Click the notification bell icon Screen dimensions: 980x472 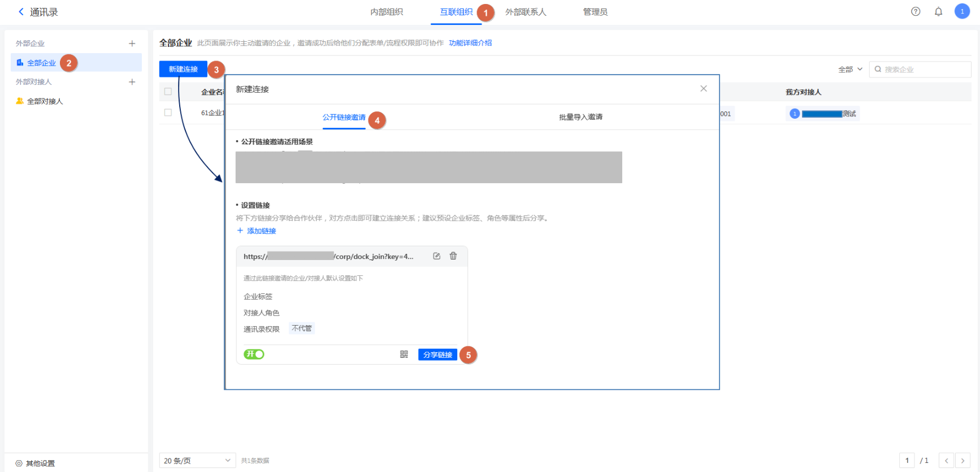point(938,12)
